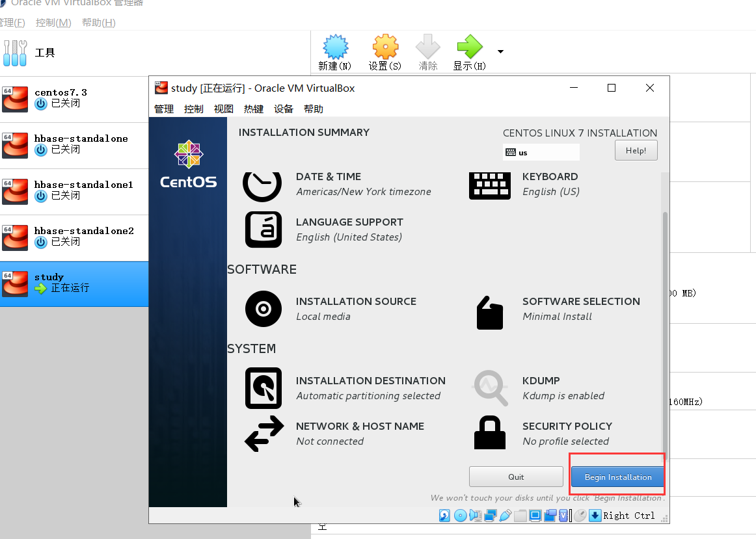Click the us keyboard layout indicator
This screenshot has height=539, width=756.
point(541,152)
